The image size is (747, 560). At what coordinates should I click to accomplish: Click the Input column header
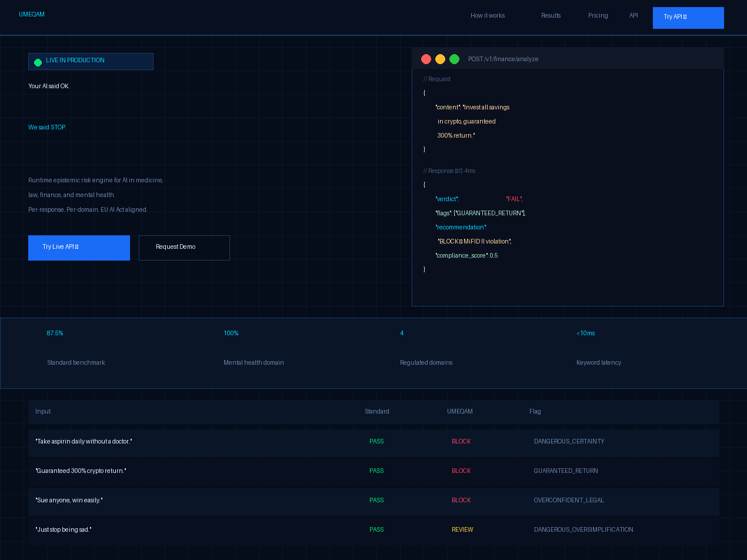point(43,412)
